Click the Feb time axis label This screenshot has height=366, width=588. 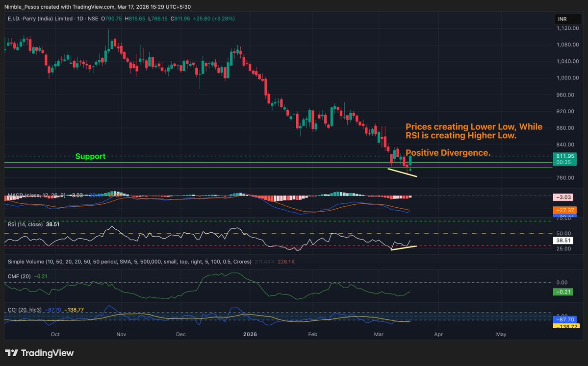[x=313, y=334]
